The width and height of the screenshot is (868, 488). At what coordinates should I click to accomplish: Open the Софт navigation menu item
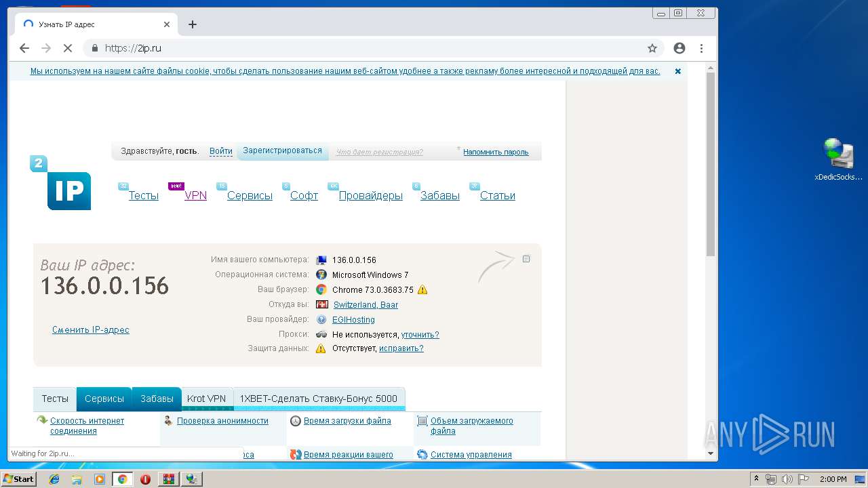(304, 195)
